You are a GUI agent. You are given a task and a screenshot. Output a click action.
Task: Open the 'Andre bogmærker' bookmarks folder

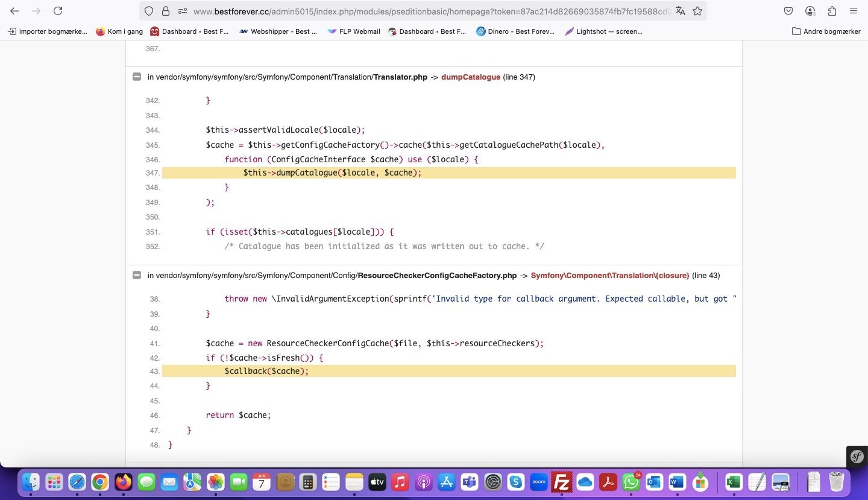[826, 31]
